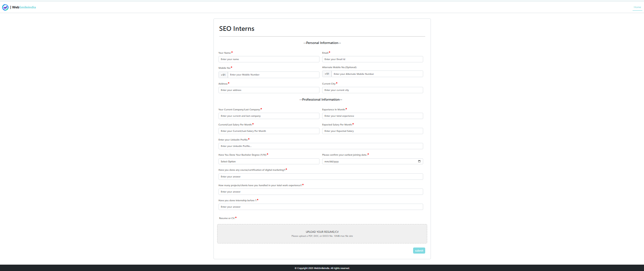Focus the Your Name input field

coord(268,59)
